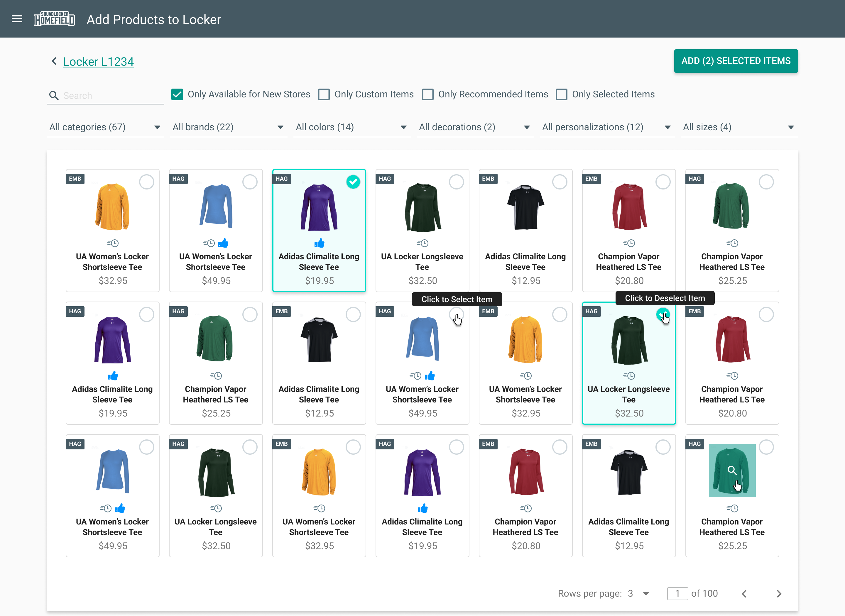Click the magnifier zoom icon on the green tee
Image resolution: width=845 pixels, height=616 pixels.
point(732,470)
